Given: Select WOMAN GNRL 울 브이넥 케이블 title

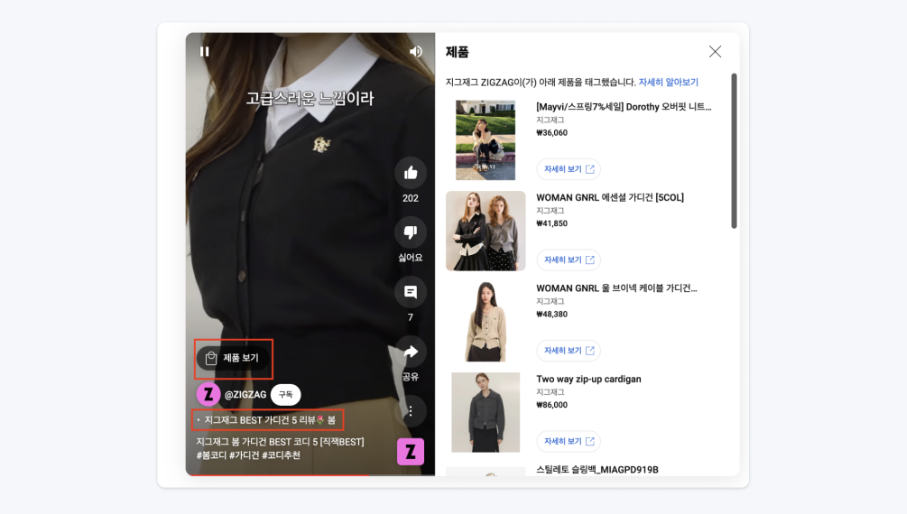Looking at the screenshot, I should [617, 288].
